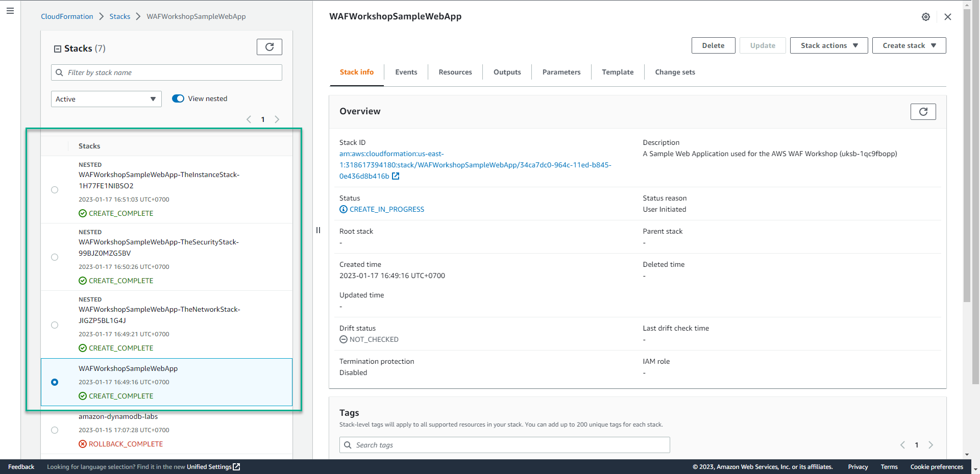This screenshot has width=980, height=474.
Task: Switch to the Change sets tab
Action: 675,72
